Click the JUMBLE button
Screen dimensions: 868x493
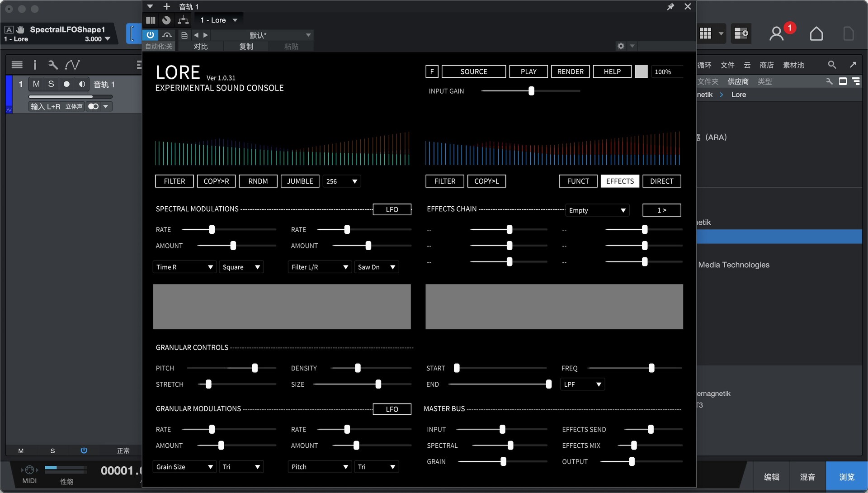click(300, 181)
